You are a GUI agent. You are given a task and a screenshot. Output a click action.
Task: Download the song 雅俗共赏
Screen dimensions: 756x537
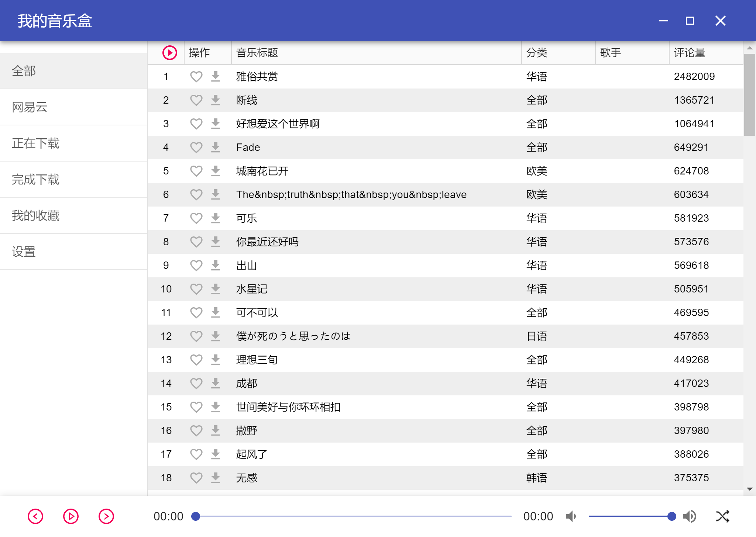pyautogui.click(x=216, y=76)
